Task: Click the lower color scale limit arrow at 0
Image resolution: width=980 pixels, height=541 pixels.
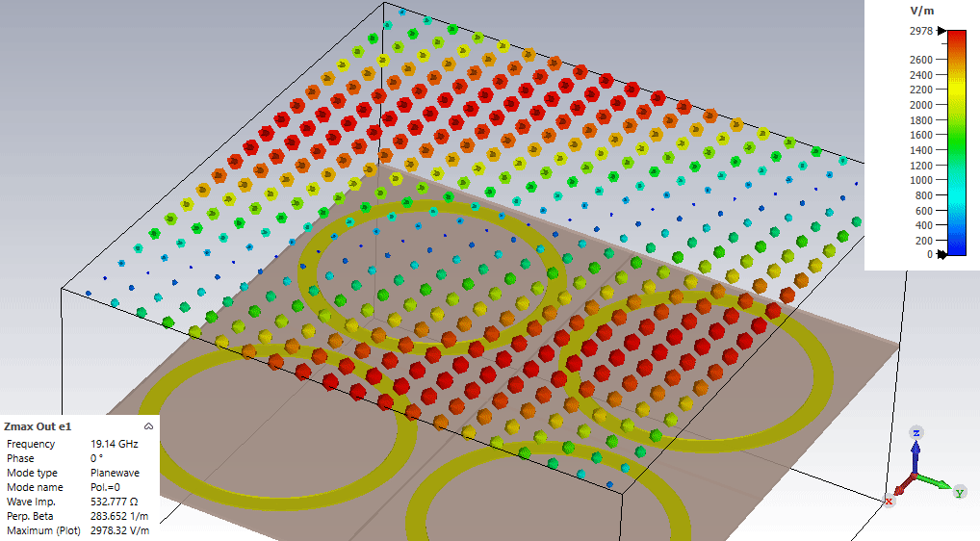Action: (941, 254)
